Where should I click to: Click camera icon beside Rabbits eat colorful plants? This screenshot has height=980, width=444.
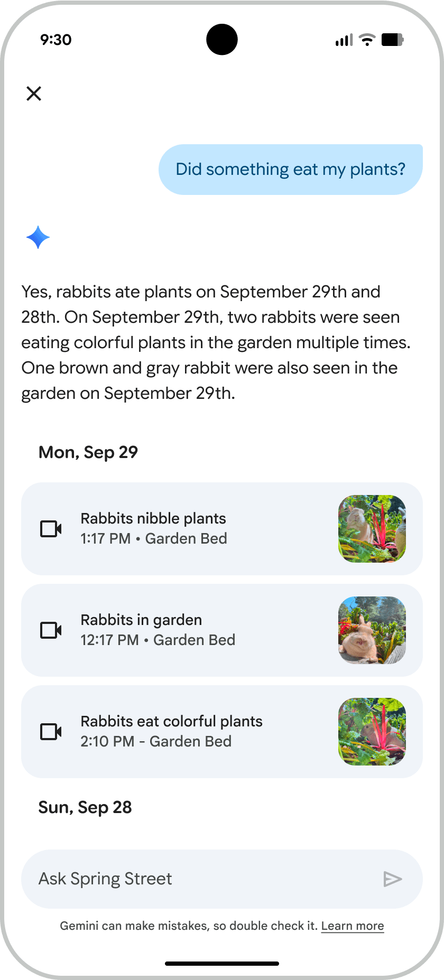click(51, 732)
